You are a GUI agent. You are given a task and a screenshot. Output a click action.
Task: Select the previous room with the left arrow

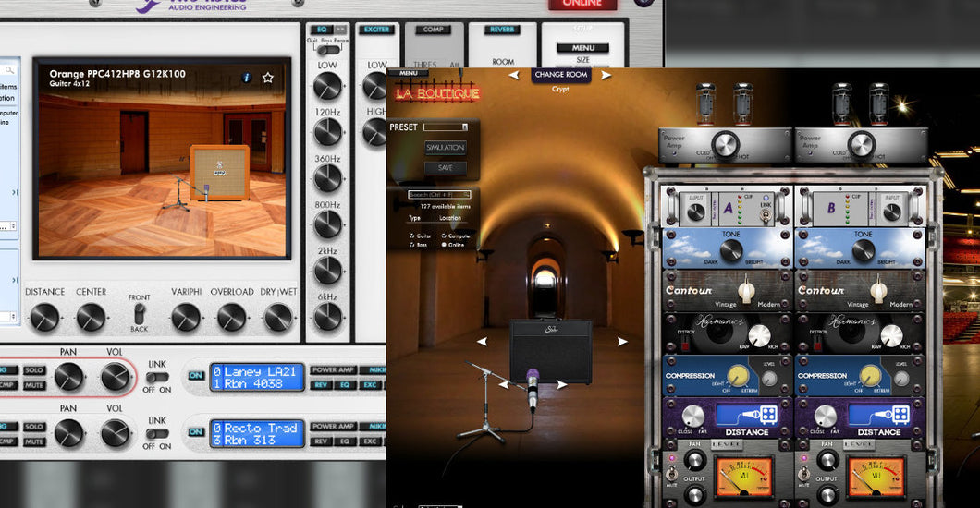514,75
